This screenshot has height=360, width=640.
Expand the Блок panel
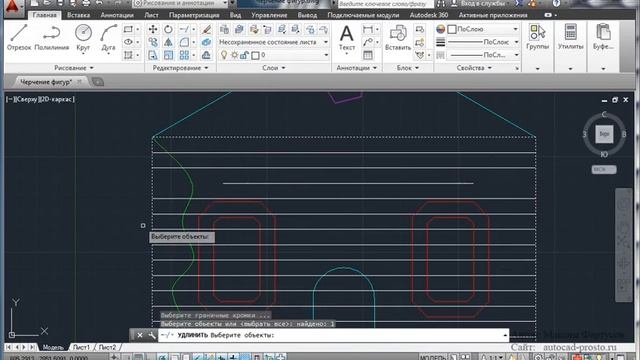[x=408, y=68]
